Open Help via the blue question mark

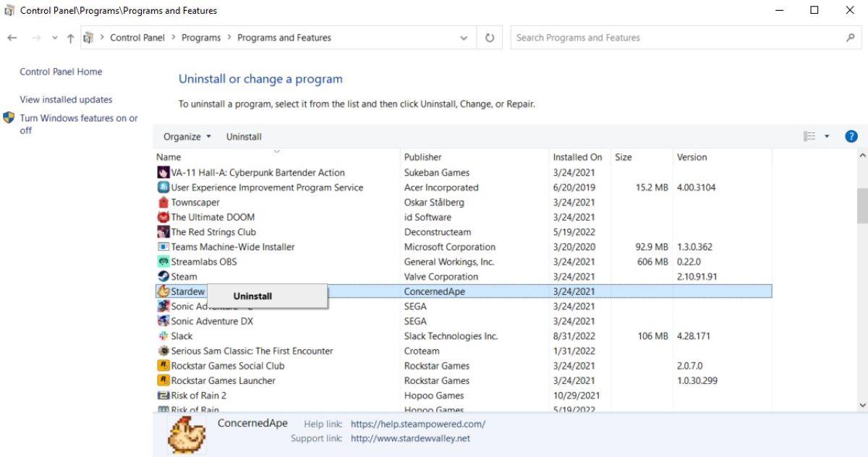point(851,136)
